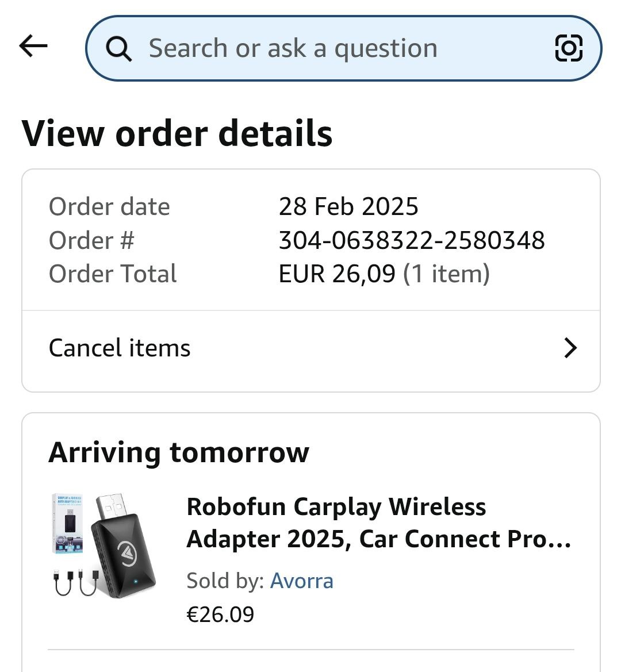The image size is (621, 672).
Task: Open the Avorra seller link
Action: (x=302, y=581)
